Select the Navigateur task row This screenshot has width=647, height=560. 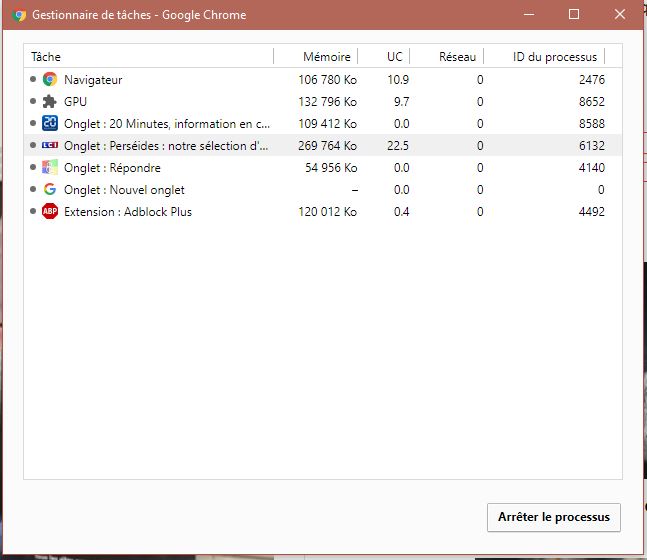pos(322,79)
